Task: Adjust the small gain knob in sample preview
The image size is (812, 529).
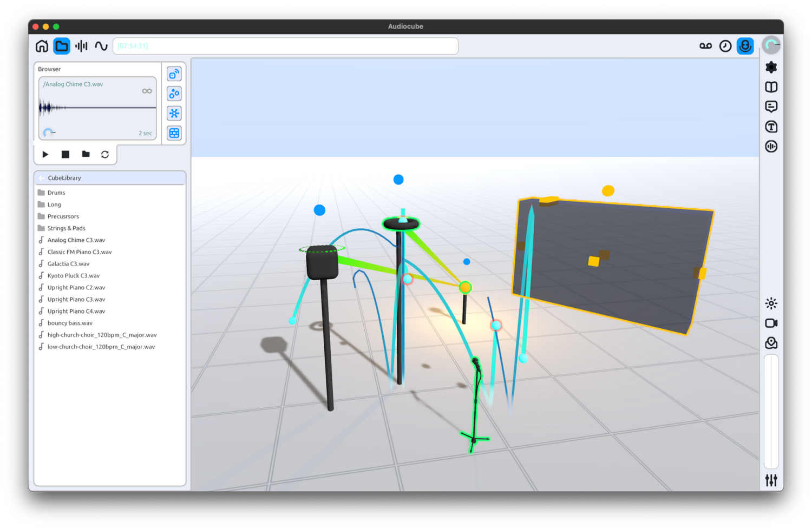Action: click(x=48, y=133)
